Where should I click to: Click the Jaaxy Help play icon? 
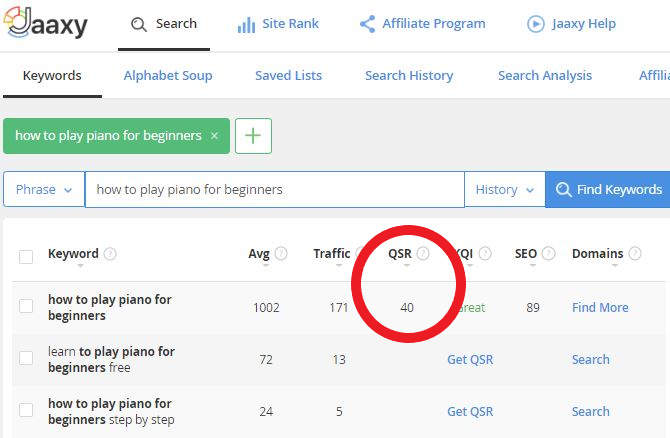[x=536, y=24]
